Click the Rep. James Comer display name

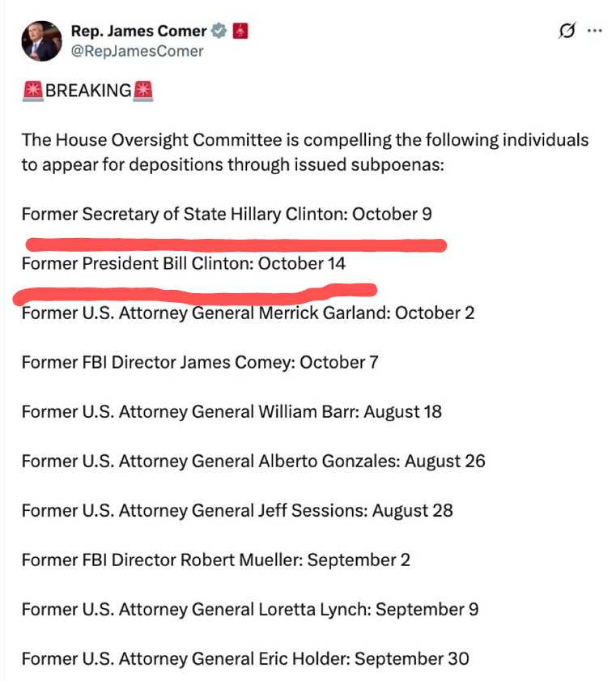138,32
